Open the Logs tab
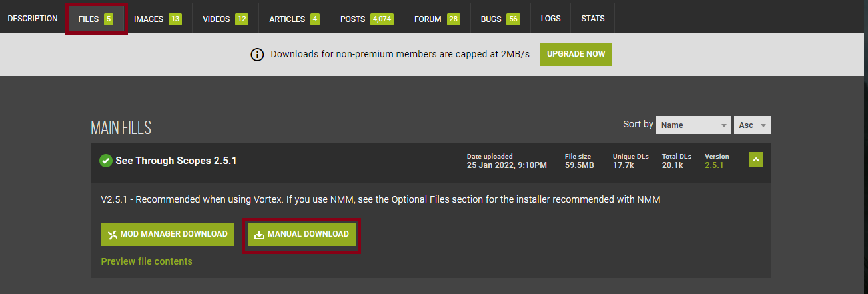Image resolution: width=868 pixels, height=294 pixels. tap(551, 19)
